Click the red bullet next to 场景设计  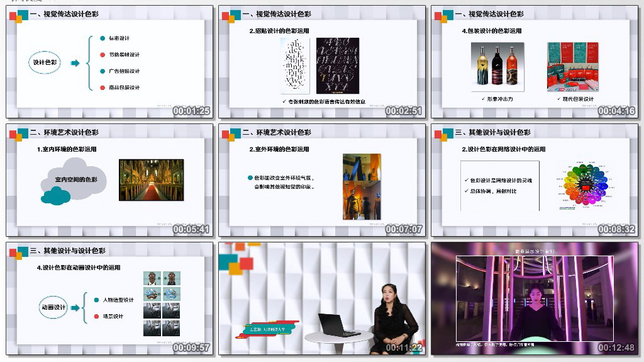click(96, 316)
